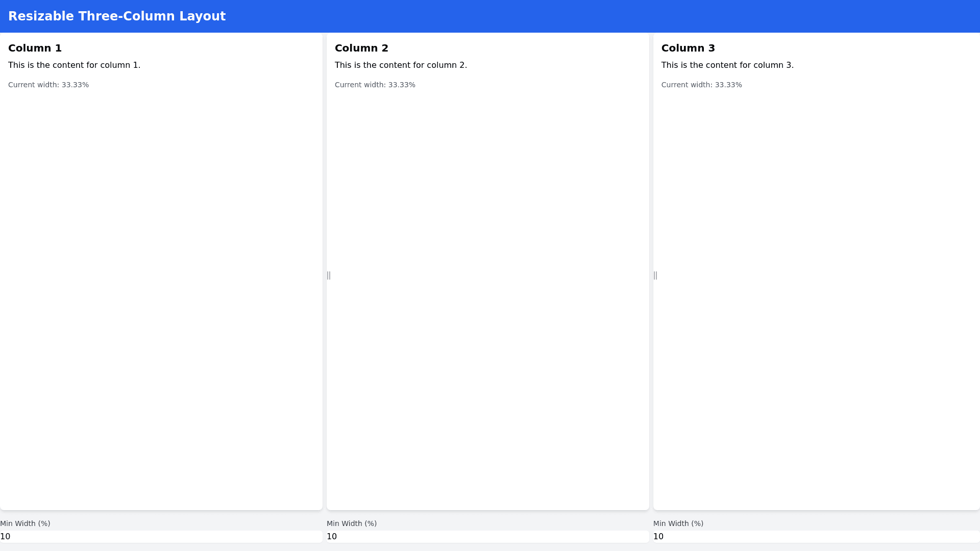Click the resize handle between Column 2 and Column 3
980x551 pixels.
click(655, 275)
